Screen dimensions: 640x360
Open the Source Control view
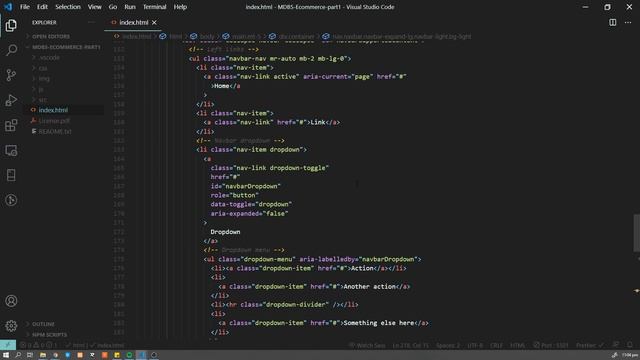11,75
